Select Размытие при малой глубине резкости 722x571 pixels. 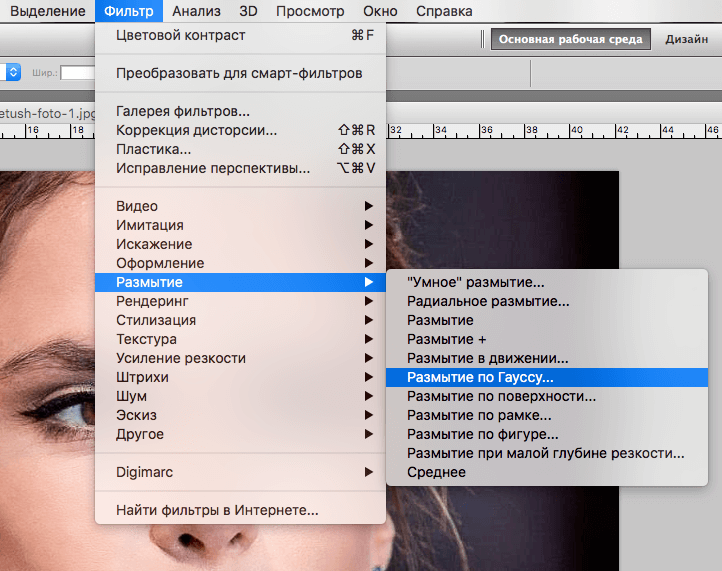[547, 453]
